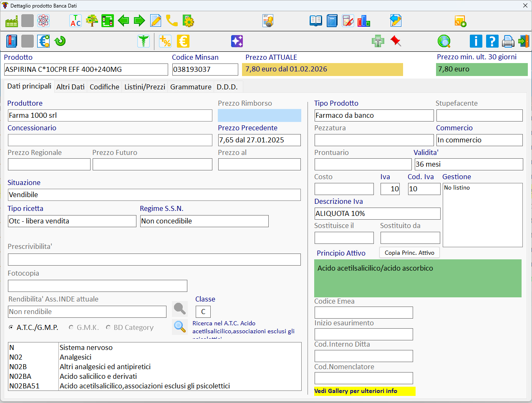Open the calculator with eraser icon
The image size is (532, 403).
pyautogui.click(x=348, y=21)
